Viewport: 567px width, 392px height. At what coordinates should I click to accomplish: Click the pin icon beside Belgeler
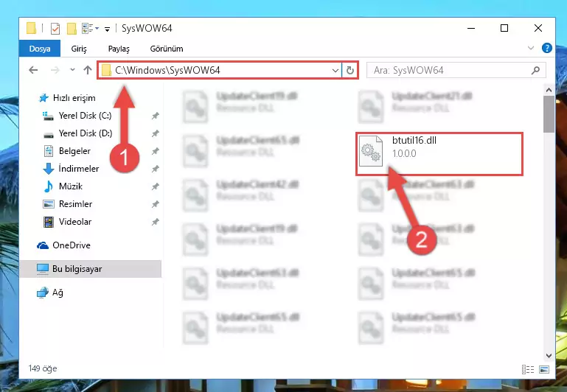155,151
